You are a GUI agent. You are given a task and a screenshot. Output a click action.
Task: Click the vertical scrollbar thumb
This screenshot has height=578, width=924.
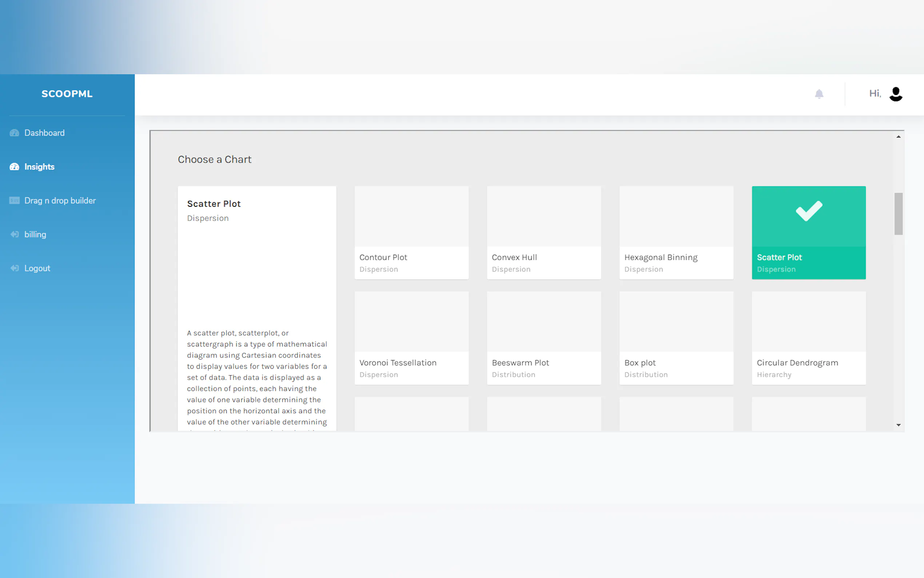[898, 214]
